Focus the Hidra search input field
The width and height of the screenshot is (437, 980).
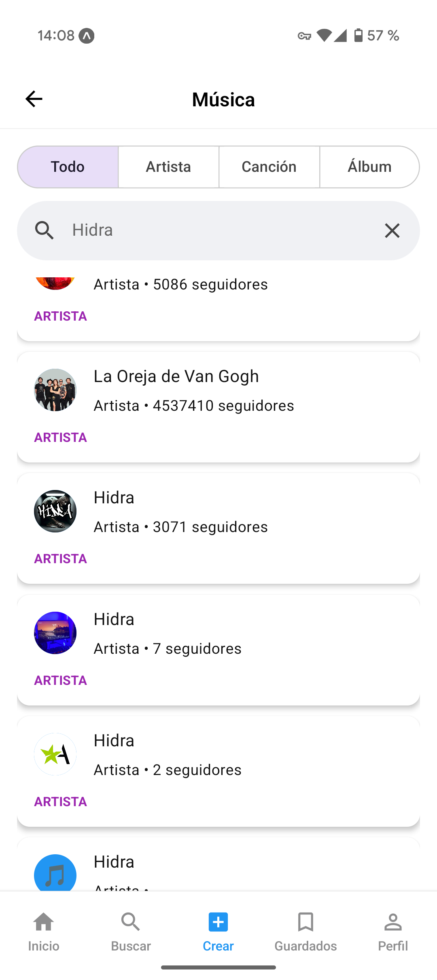[x=218, y=231]
